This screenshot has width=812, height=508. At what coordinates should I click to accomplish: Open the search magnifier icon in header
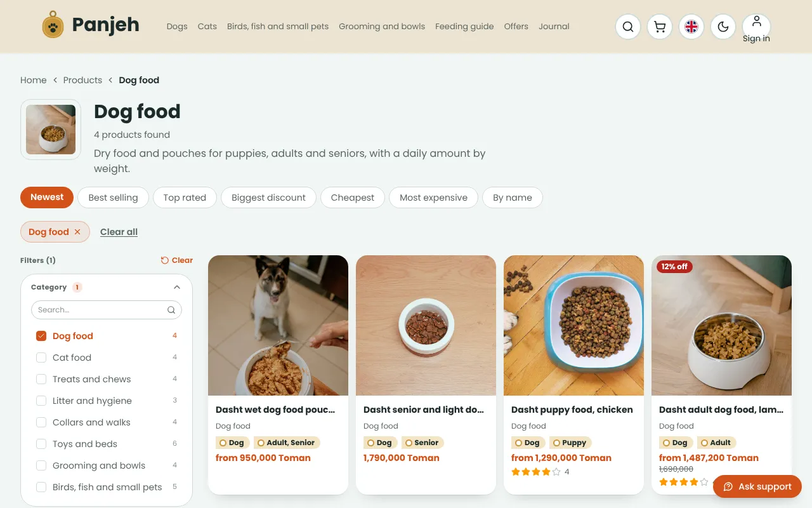coord(628,27)
